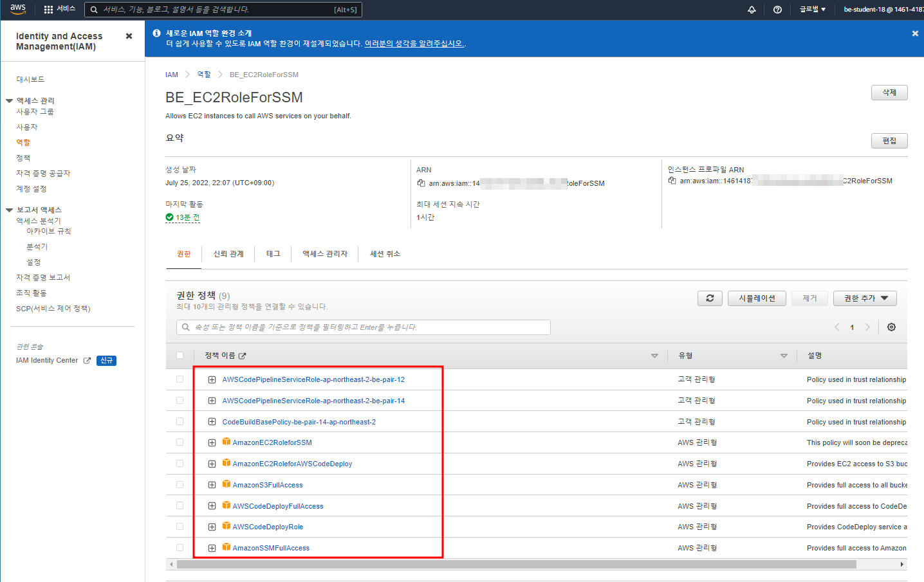Switch to the 액세스 관리자 tab
924x582 pixels.
pos(325,254)
